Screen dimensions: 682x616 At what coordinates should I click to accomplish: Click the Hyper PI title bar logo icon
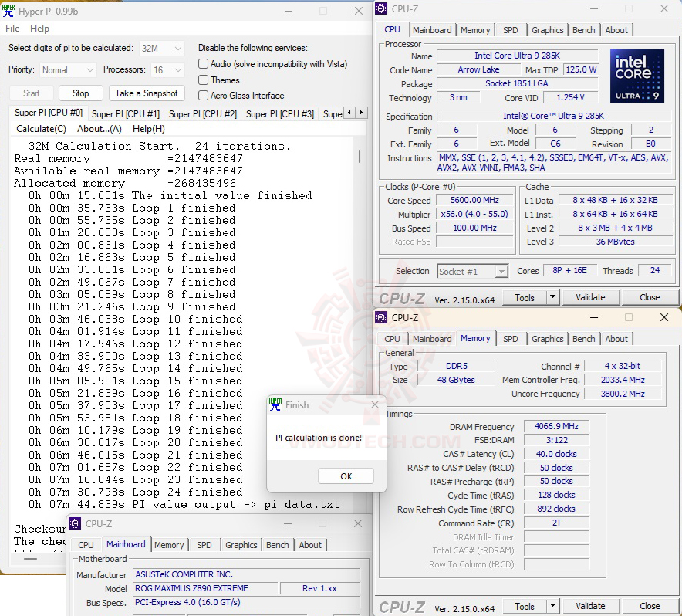pos(8,11)
